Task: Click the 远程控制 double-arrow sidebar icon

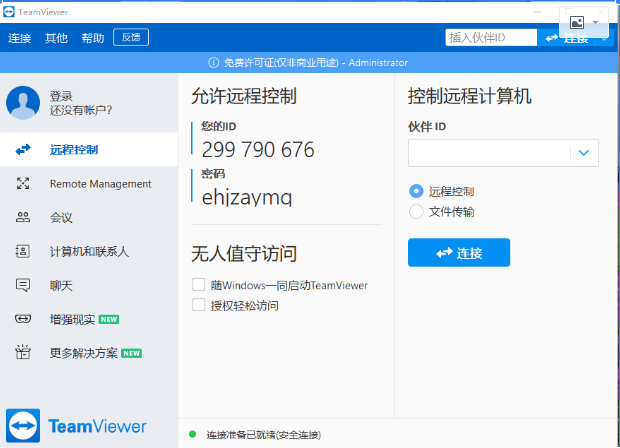Action: point(23,149)
